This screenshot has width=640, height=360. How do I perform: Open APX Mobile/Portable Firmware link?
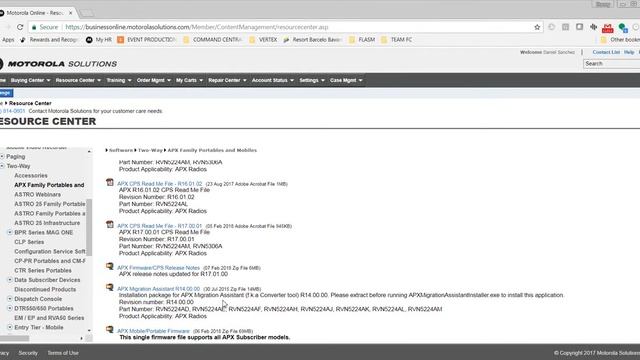point(153,331)
